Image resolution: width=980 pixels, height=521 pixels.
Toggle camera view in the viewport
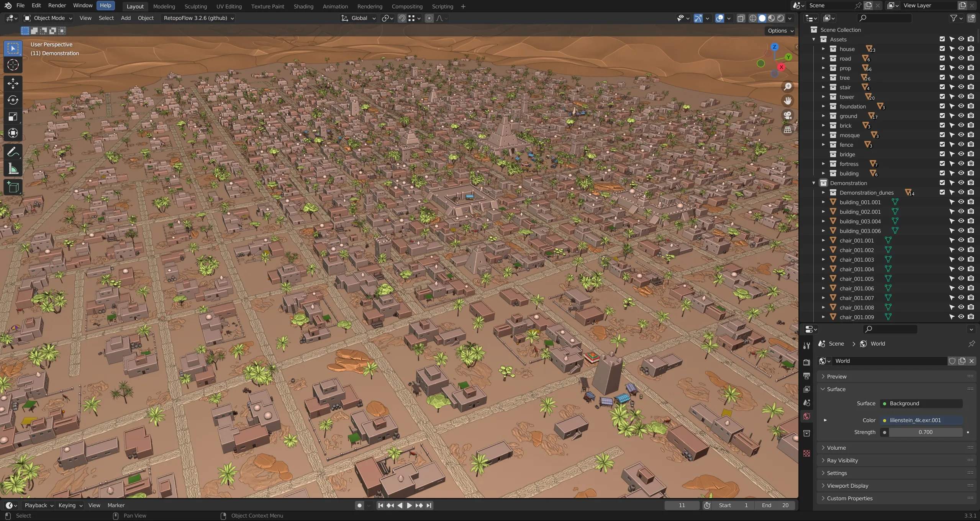788,115
